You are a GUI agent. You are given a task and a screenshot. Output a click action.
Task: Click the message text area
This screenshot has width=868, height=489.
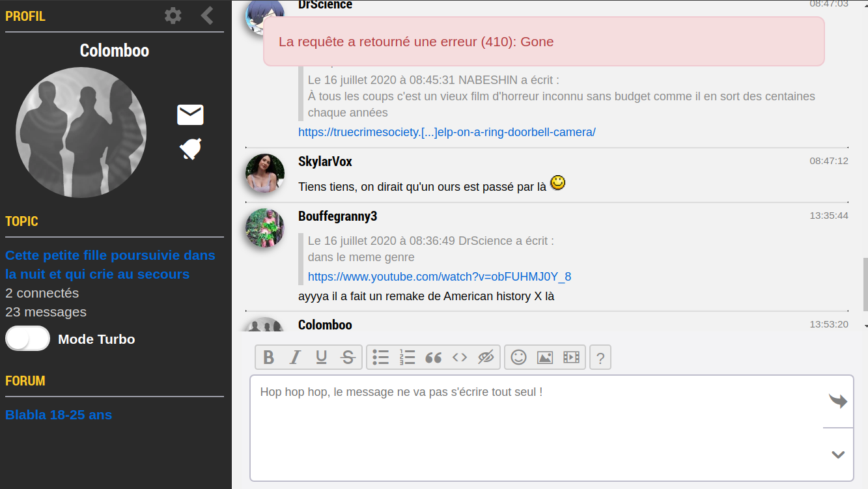tap(537, 428)
